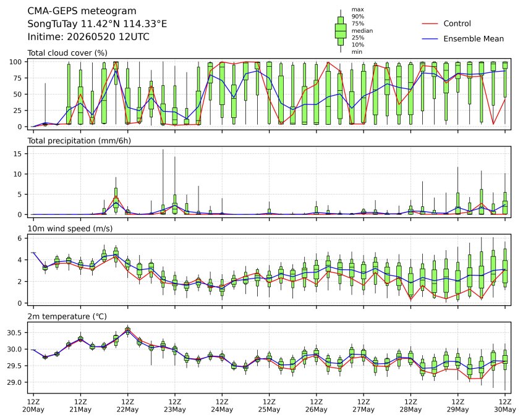
Task: Select the Control legend label
Action: pos(457,23)
